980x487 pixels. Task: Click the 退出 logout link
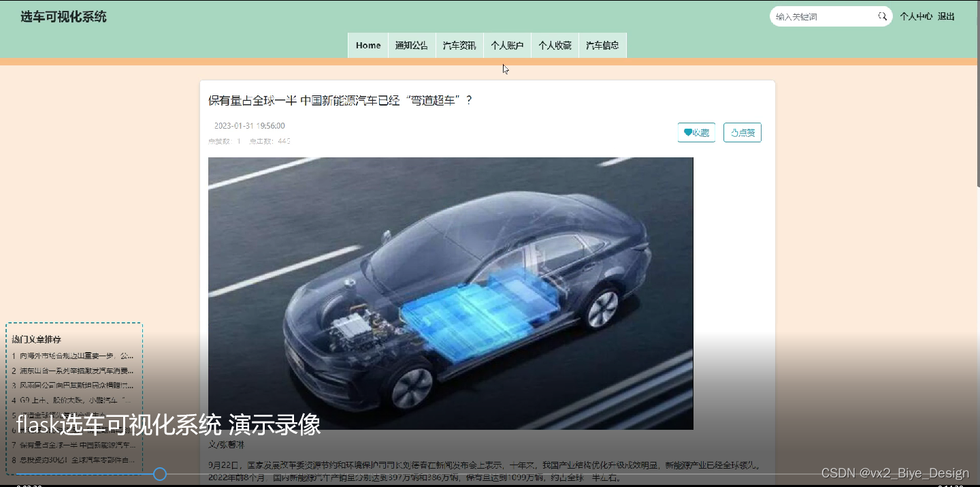point(946,16)
